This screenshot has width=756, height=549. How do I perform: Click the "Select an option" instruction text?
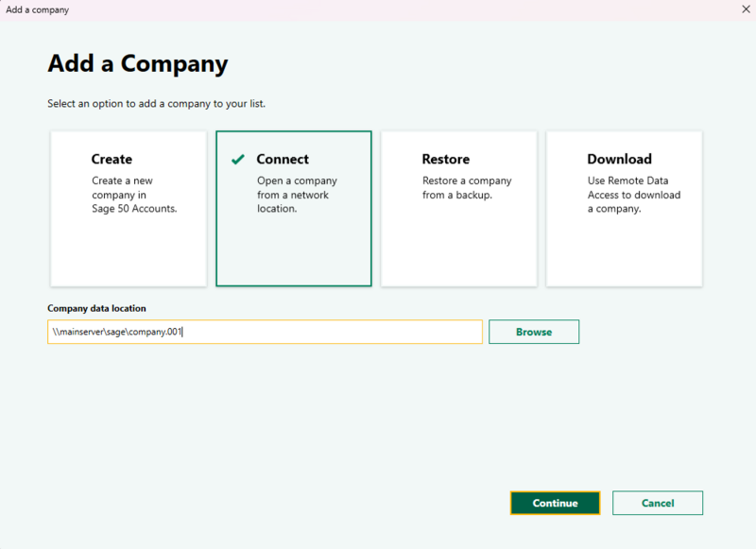(156, 103)
